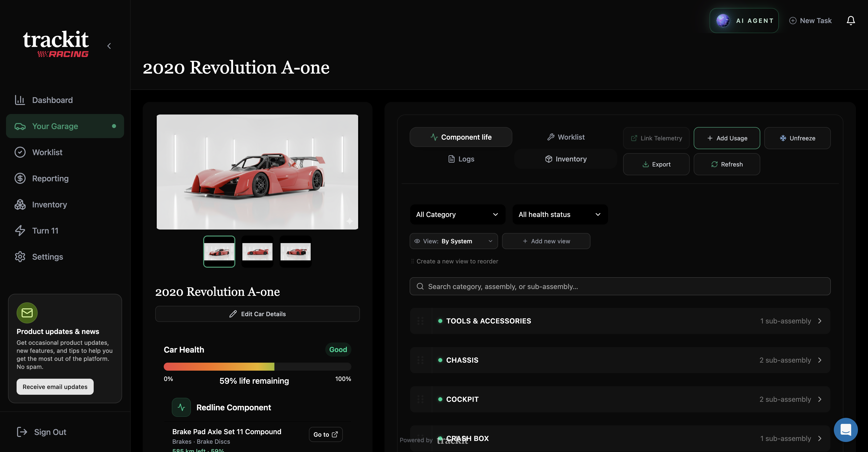The image size is (868, 452).
Task: Click the main car image
Action: tap(257, 172)
